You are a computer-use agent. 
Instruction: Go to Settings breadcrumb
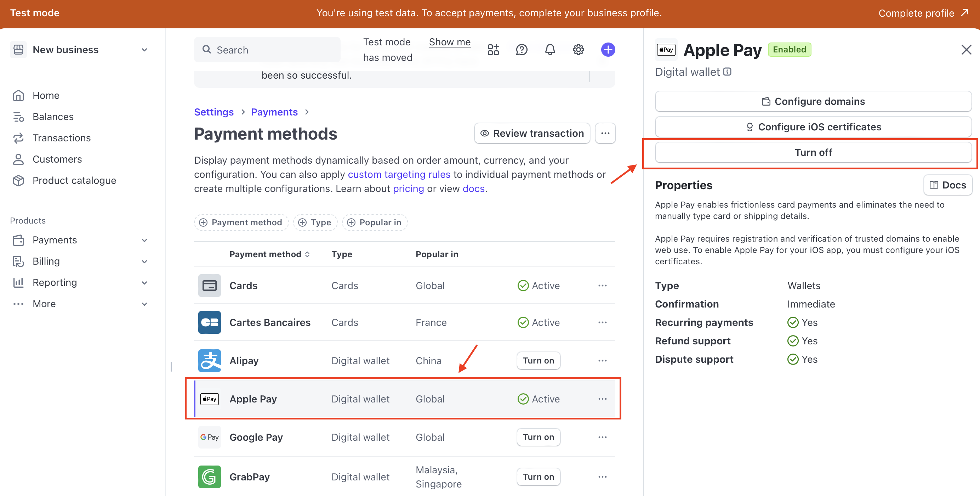point(214,112)
